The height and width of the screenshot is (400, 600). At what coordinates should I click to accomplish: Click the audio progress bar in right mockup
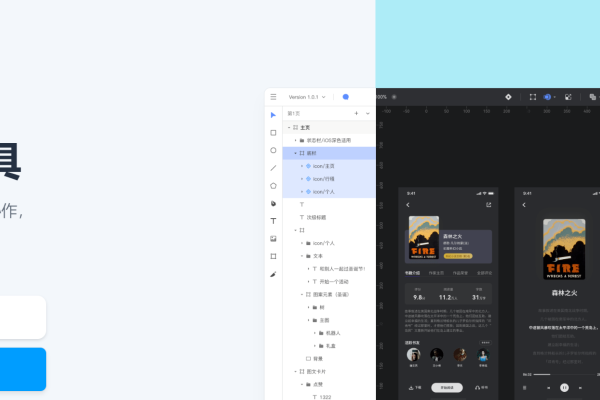(x=566, y=374)
